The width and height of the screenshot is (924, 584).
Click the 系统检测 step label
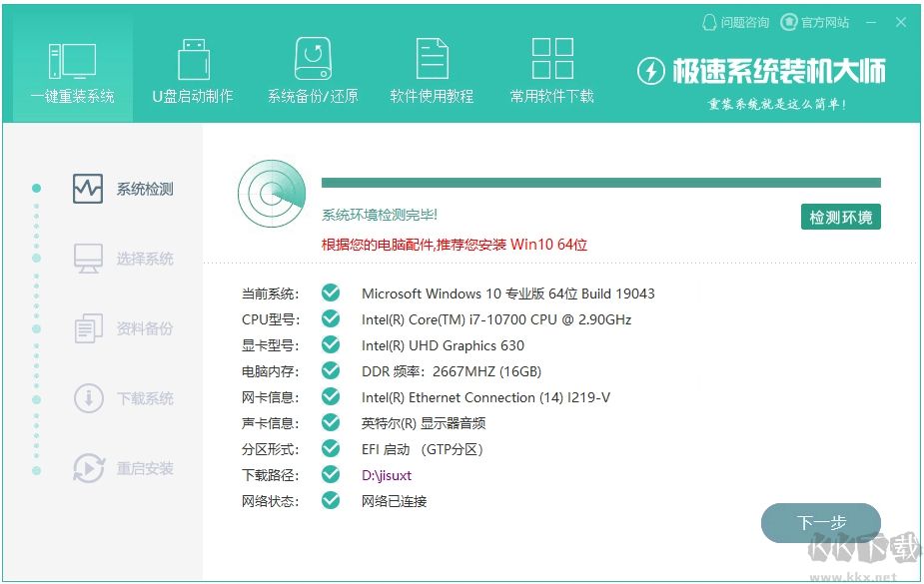point(145,189)
